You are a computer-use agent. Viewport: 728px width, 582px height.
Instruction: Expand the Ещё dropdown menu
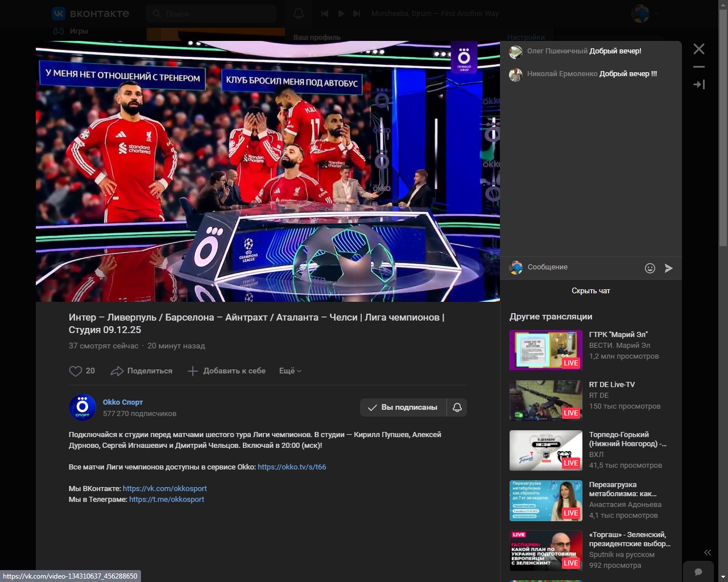[x=290, y=371]
